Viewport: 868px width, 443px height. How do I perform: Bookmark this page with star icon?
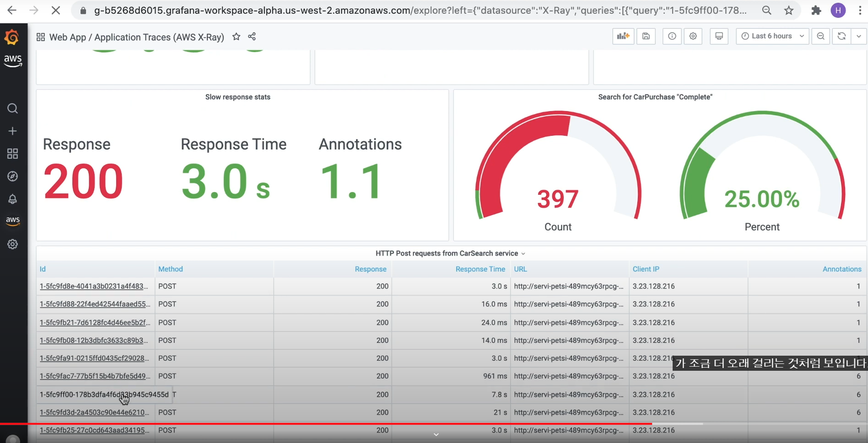point(789,10)
